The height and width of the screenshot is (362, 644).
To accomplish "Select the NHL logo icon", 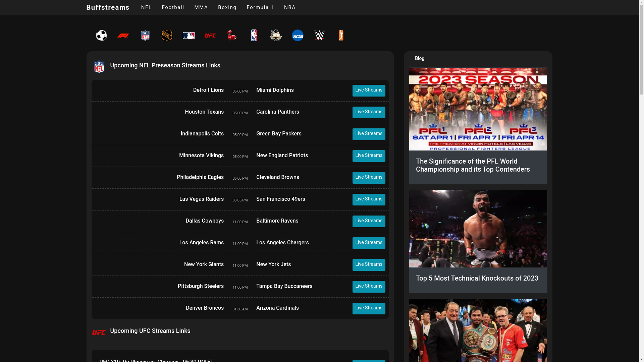I will tap(167, 36).
